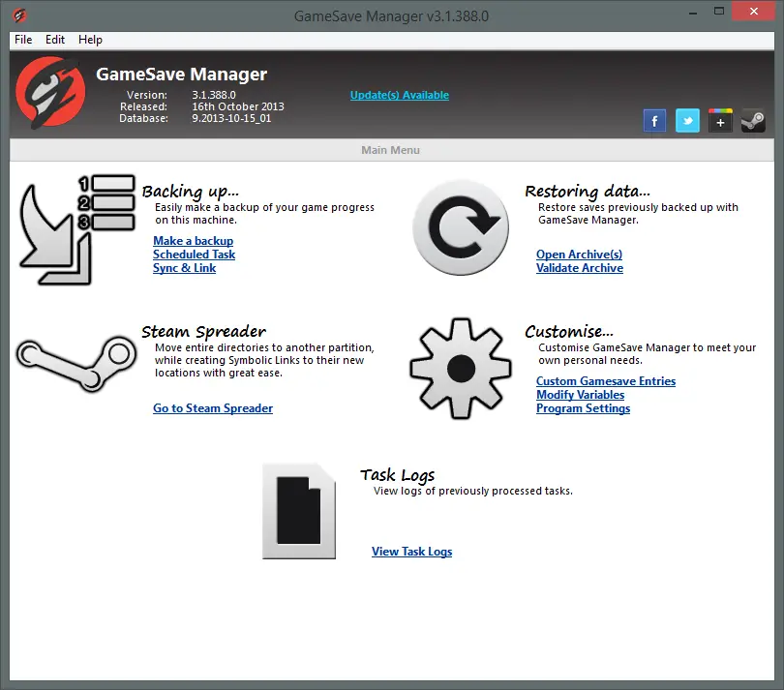Open the Twitter bird icon
The height and width of the screenshot is (690, 784).
click(x=687, y=121)
